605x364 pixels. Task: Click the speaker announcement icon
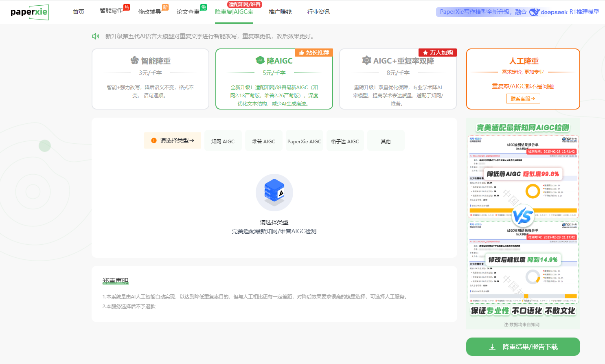pyautogui.click(x=96, y=36)
